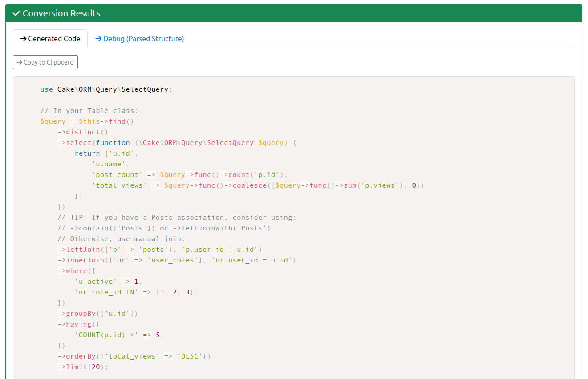
Task: Switch to the Generated Code tab
Action: pos(50,39)
